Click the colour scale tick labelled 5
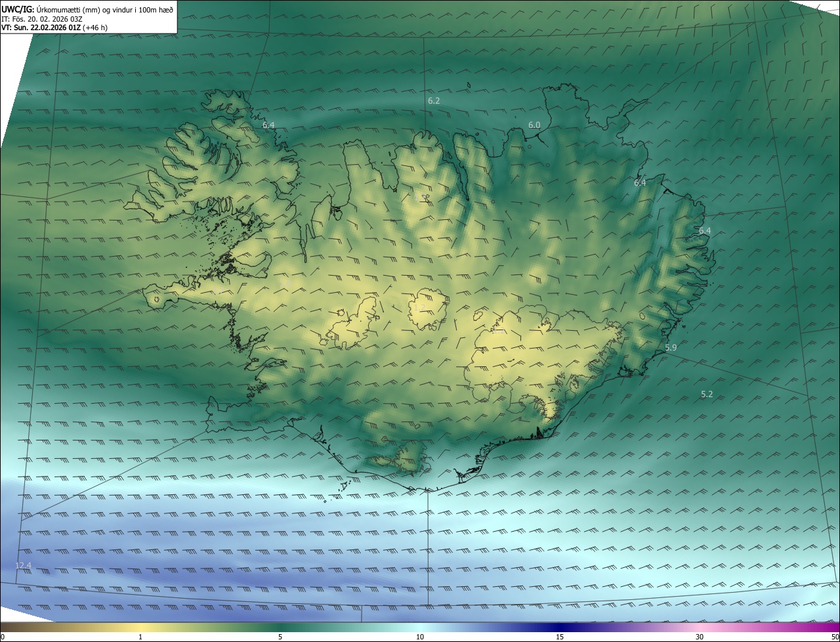Viewport: 840px width, 642px height. (x=280, y=637)
